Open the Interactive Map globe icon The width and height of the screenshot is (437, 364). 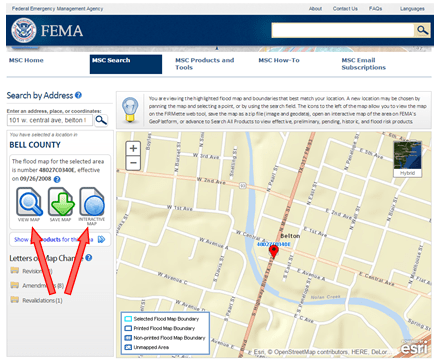coord(92,202)
